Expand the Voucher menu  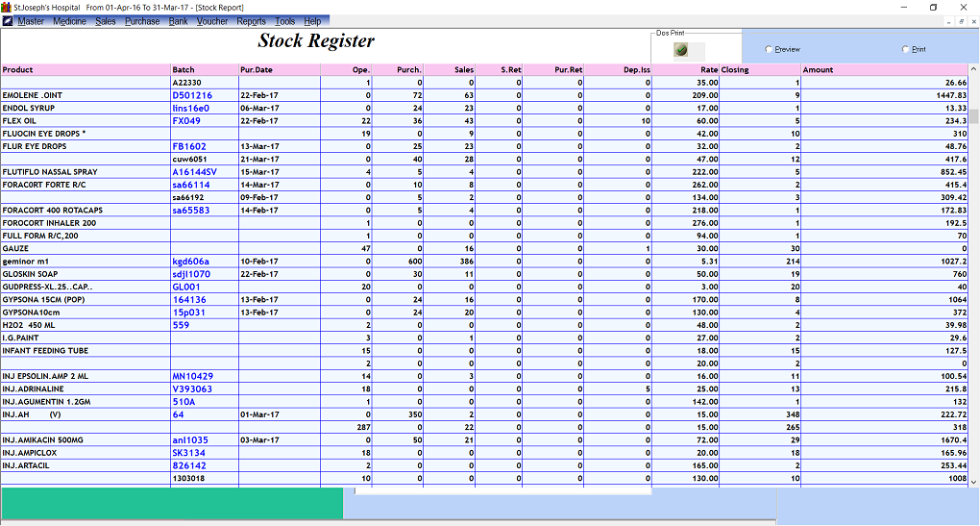pos(212,21)
